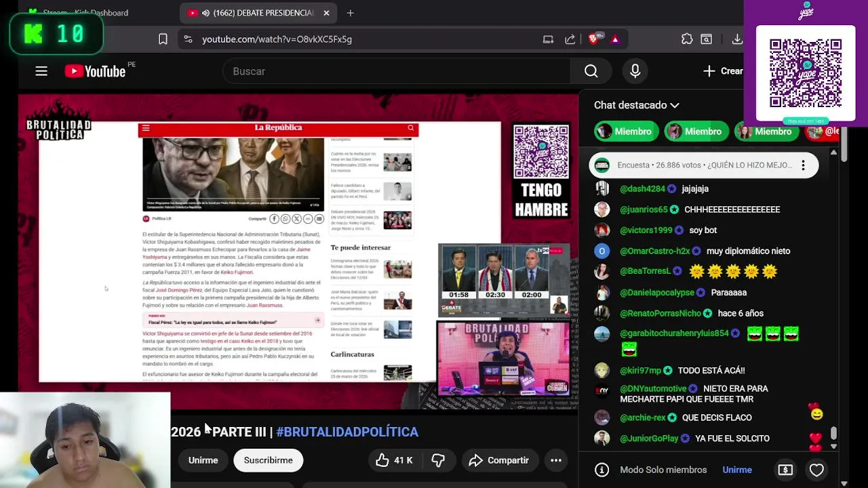Click the Unirme link in chat footer
The image size is (868, 488).
click(x=737, y=470)
